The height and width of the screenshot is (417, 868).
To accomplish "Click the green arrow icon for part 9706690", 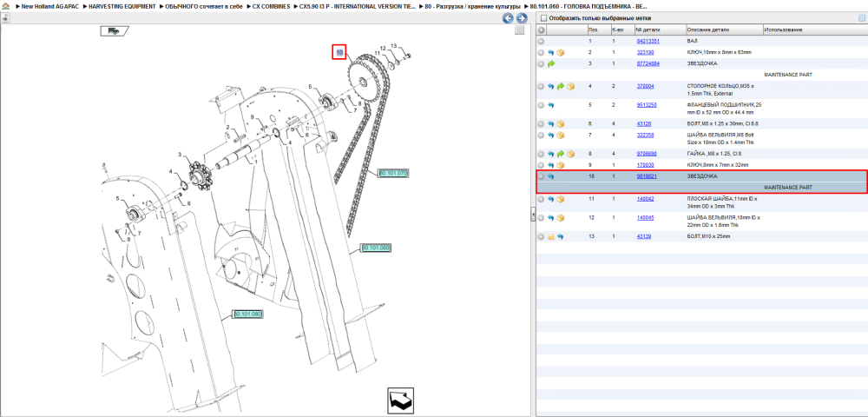I will [x=560, y=154].
